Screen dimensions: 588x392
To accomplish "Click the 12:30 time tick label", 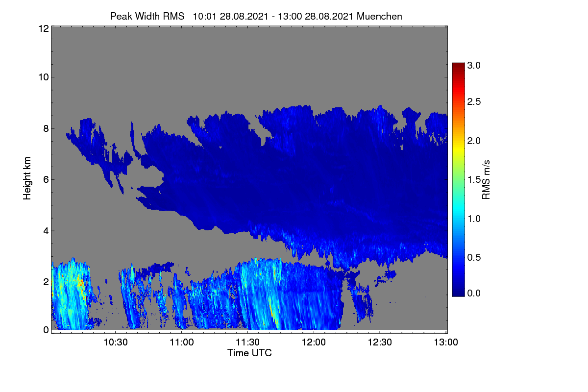I will [x=380, y=343].
